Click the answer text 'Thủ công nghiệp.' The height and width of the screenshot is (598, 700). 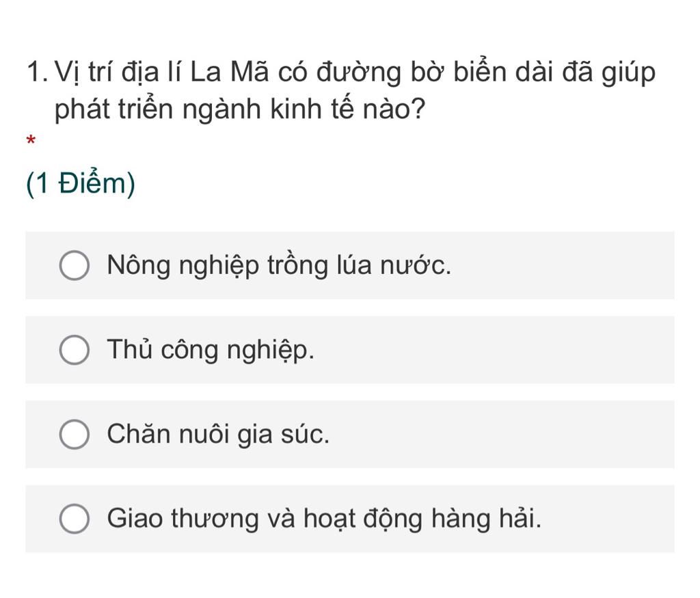tap(211, 351)
